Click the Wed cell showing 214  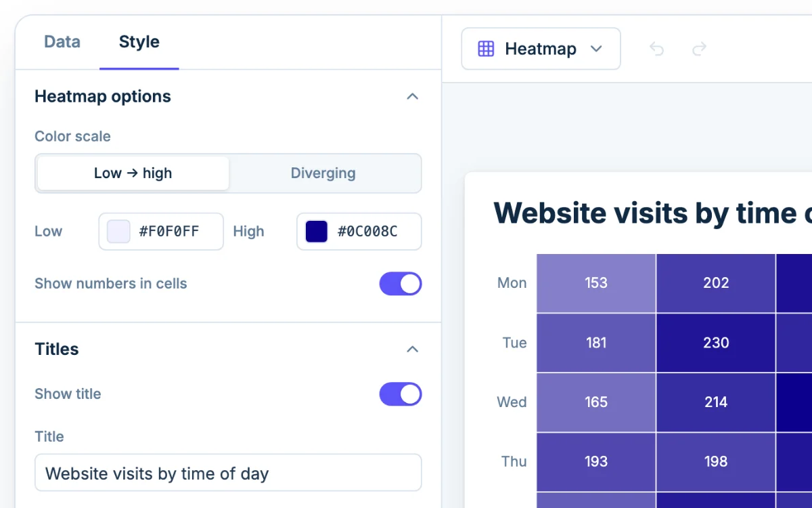[716, 402]
